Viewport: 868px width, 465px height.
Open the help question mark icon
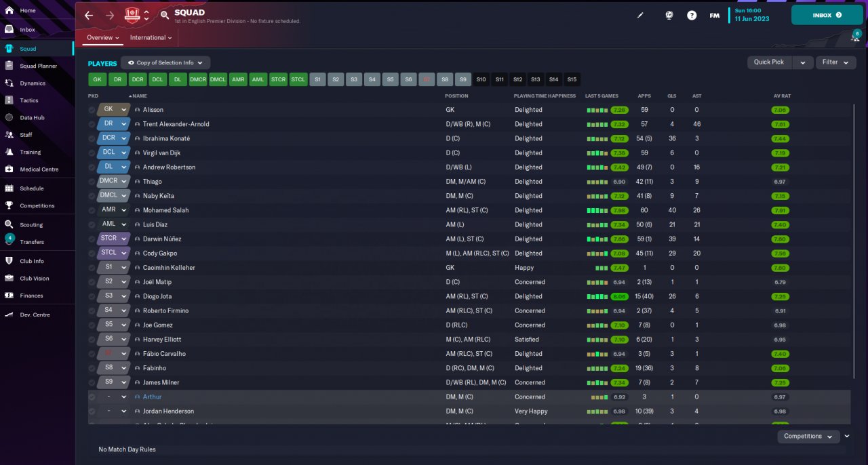coord(692,15)
